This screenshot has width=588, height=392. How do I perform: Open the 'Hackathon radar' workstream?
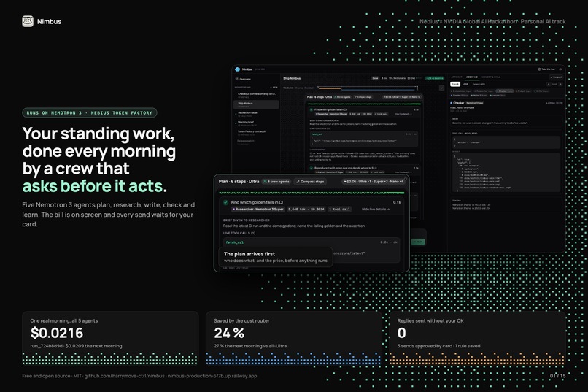coord(257,114)
